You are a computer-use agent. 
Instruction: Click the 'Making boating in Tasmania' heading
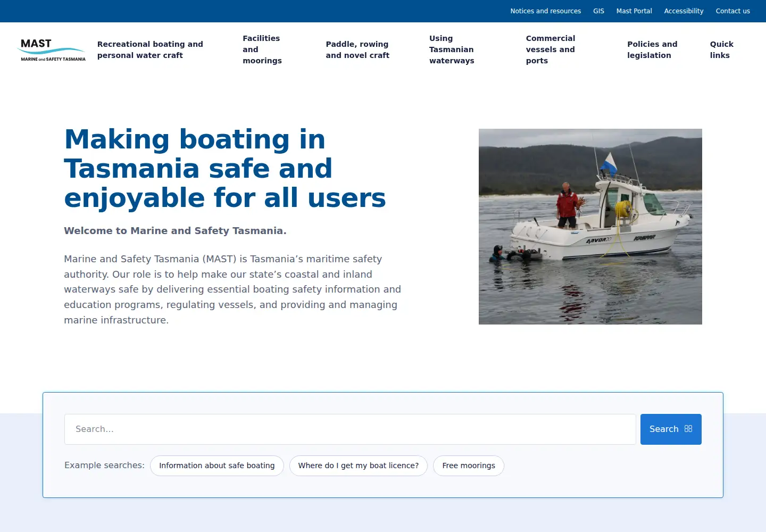[x=225, y=169]
